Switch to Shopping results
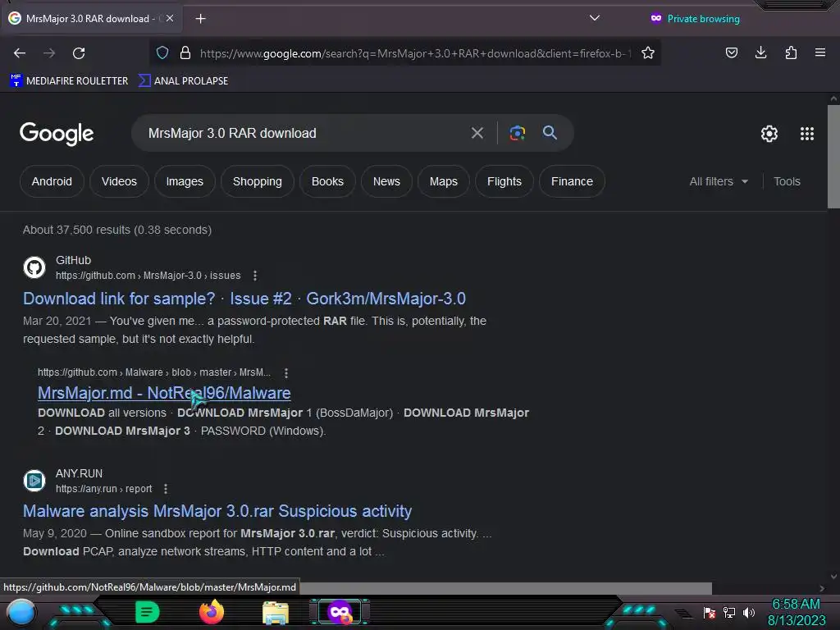 (257, 181)
